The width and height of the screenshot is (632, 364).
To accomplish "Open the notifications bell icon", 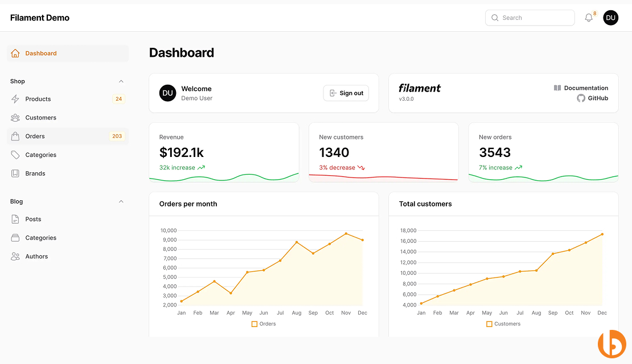I will [589, 18].
